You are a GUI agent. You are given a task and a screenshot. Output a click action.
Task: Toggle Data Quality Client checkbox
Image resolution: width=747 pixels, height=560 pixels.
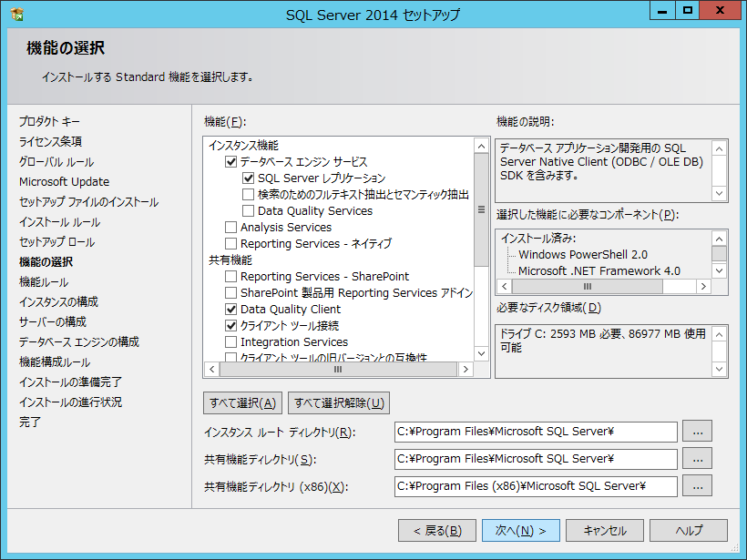[231, 310]
